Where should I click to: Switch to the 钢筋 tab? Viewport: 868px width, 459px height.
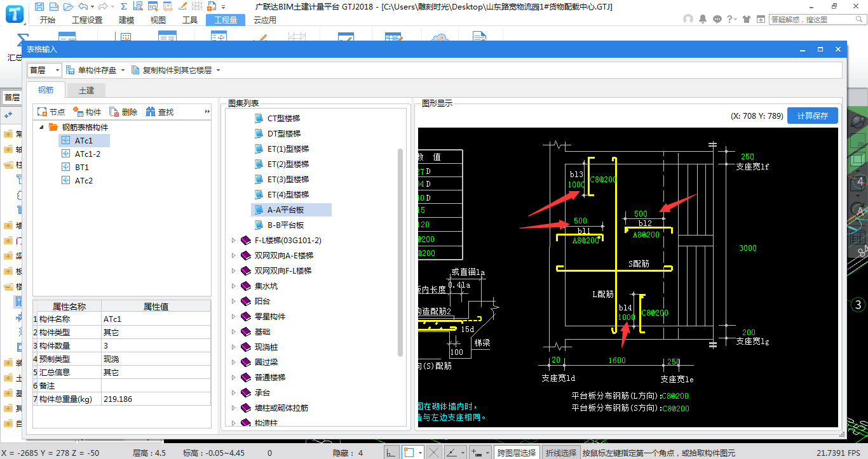pyautogui.click(x=46, y=90)
